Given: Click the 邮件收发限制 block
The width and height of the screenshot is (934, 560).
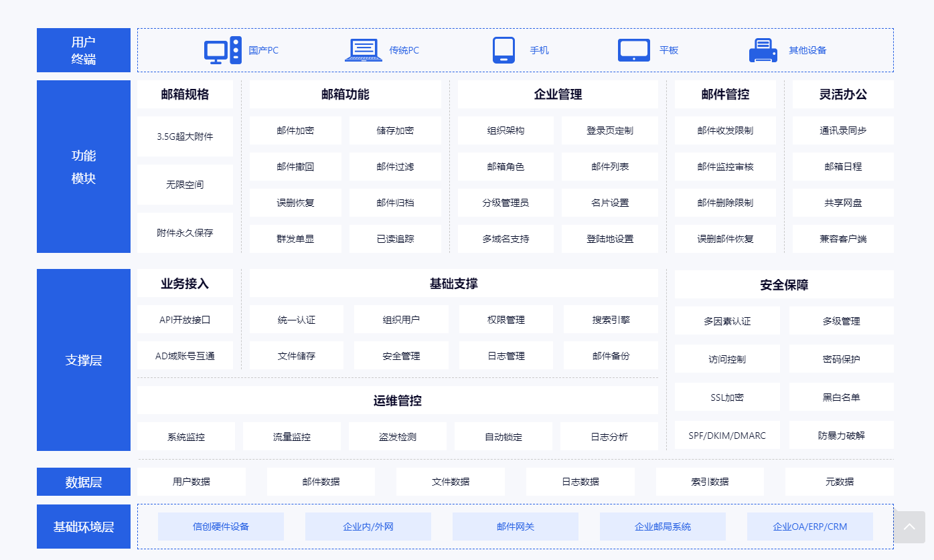Looking at the screenshot, I should (x=724, y=130).
